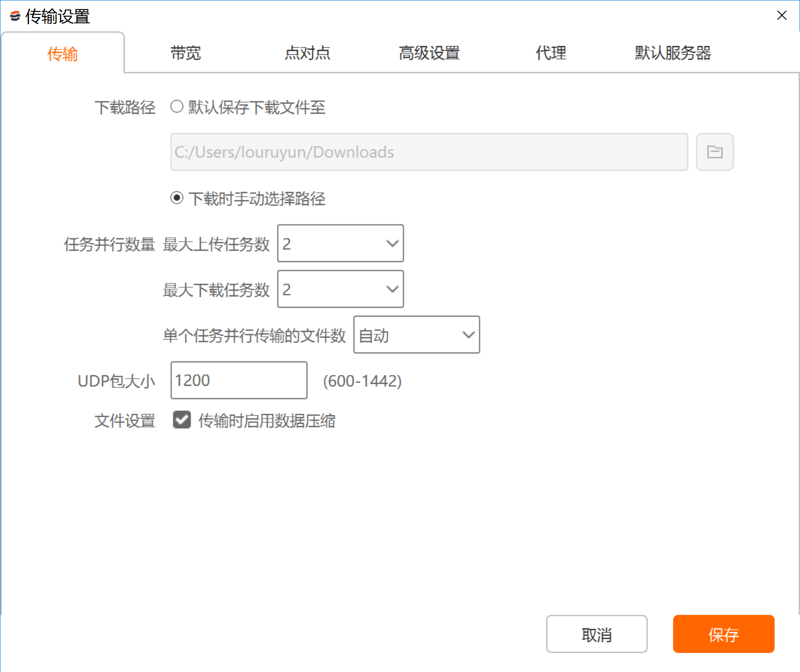The width and height of the screenshot is (800, 672).
Task: Open the 点对点 tab
Action: tap(307, 53)
